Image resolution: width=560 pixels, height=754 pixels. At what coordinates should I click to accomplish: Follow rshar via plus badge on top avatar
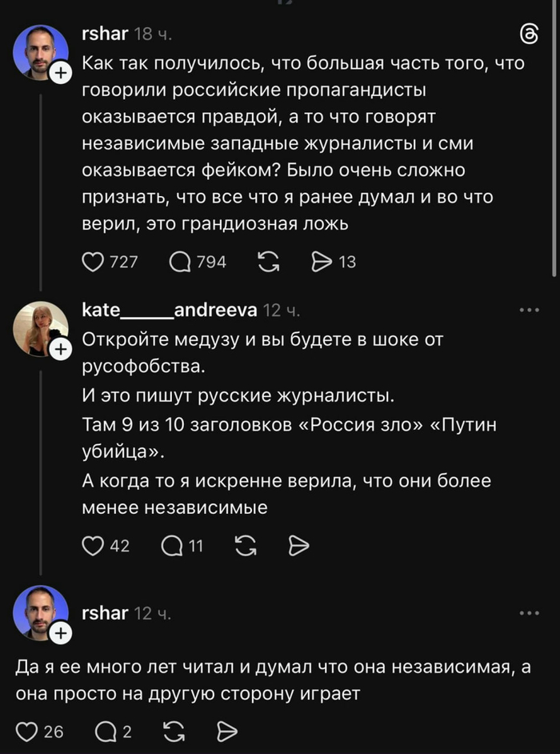[61, 74]
